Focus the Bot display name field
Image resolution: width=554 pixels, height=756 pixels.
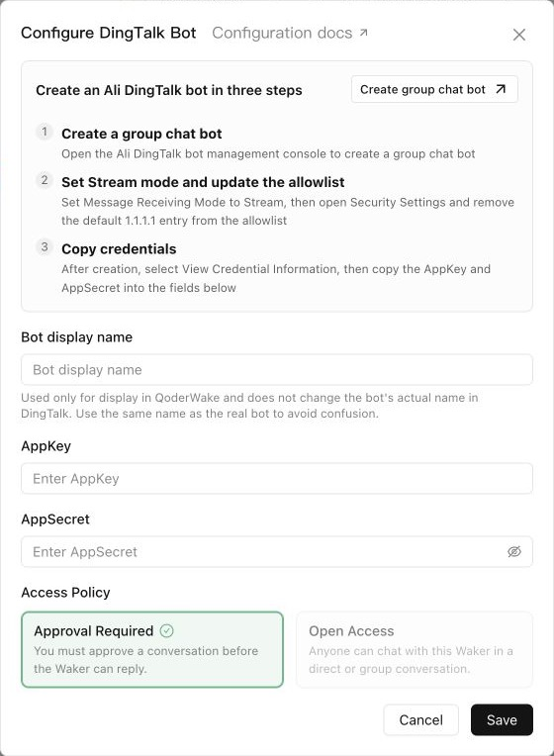click(x=277, y=370)
